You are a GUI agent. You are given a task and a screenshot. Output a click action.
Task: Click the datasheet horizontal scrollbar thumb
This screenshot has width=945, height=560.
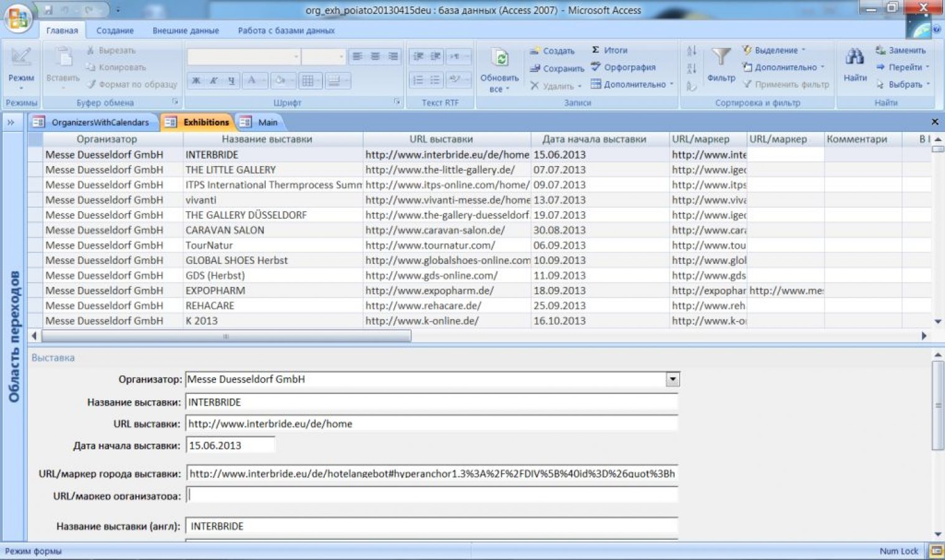(x=226, y=336)
